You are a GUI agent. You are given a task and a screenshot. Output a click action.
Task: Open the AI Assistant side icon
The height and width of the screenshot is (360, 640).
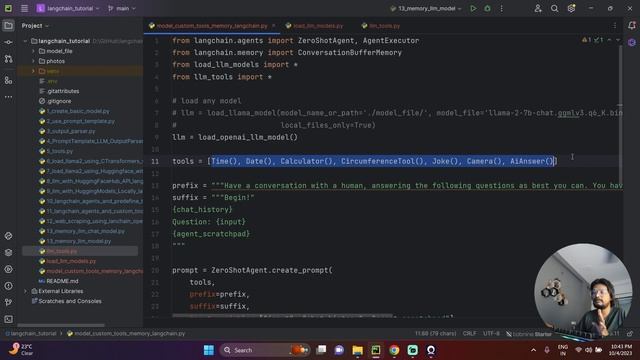coord(631,42)
